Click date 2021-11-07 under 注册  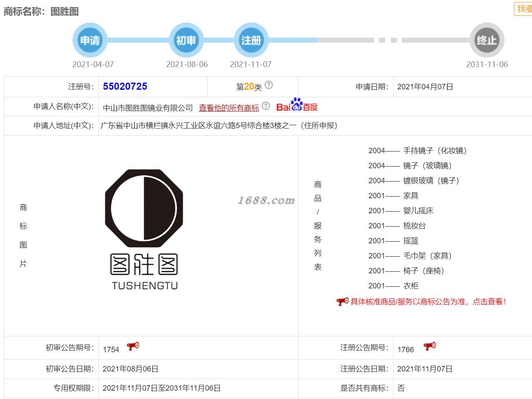coord(251,64)
